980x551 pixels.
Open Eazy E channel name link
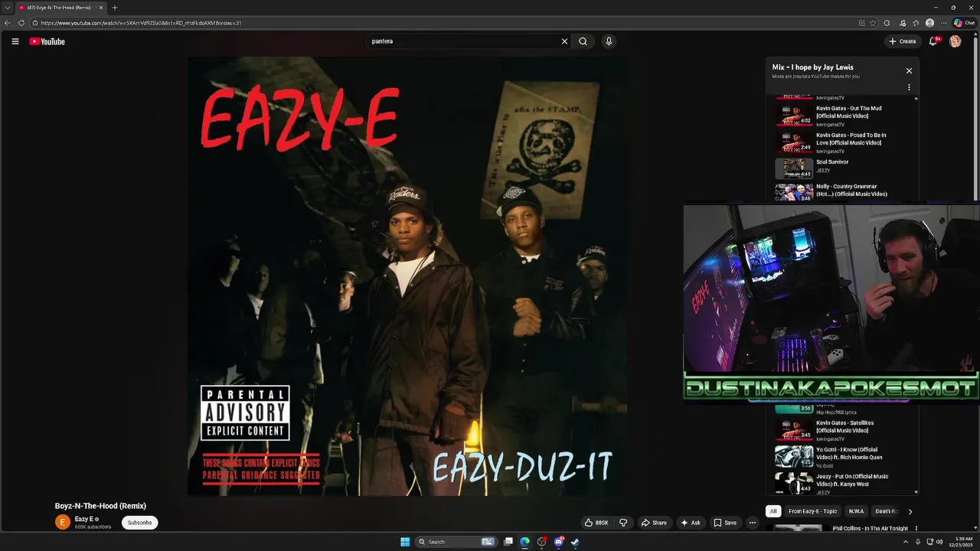pyautogui.click(x=84, y=519)
